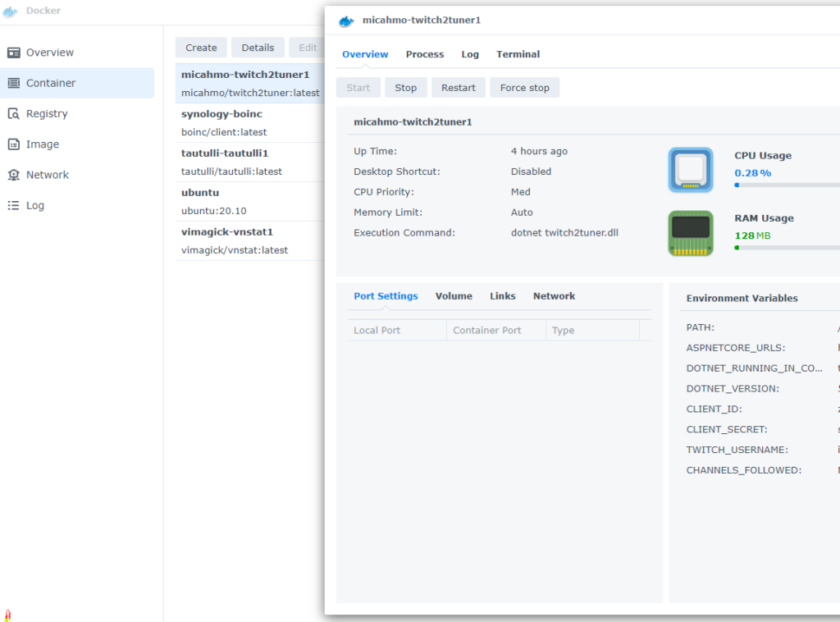840x622 pixels.
Task: Click the CPU Usage progress bar
Action: point(787,185)
